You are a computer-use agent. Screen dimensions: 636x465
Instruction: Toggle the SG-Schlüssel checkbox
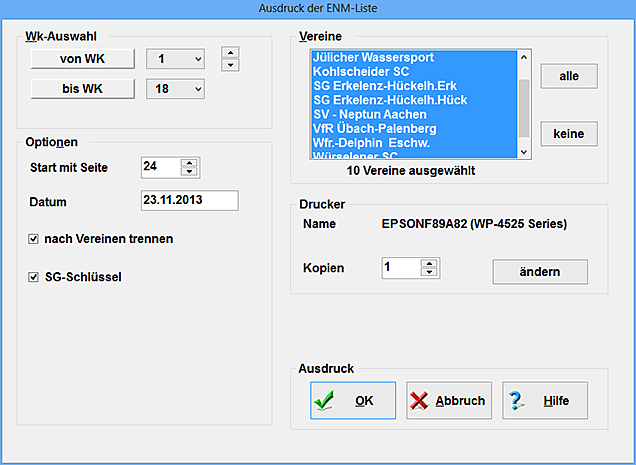tap(34, 276)
